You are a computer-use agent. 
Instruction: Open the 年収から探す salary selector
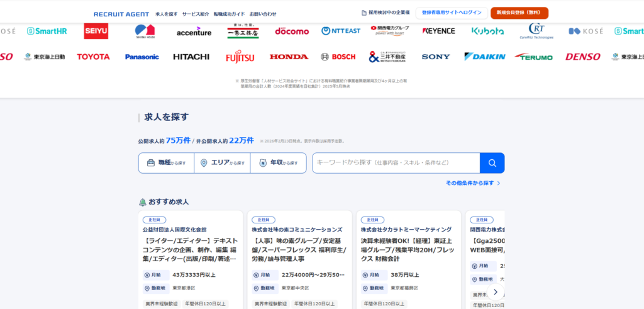[278, 163]
